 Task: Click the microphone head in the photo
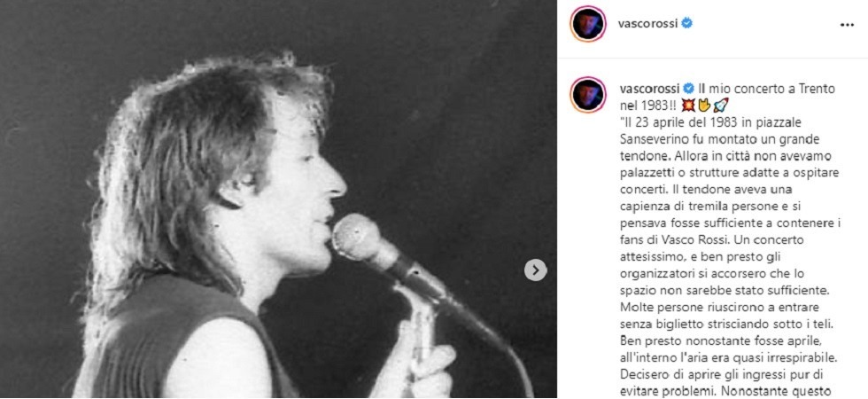click(x=359, y=237)
